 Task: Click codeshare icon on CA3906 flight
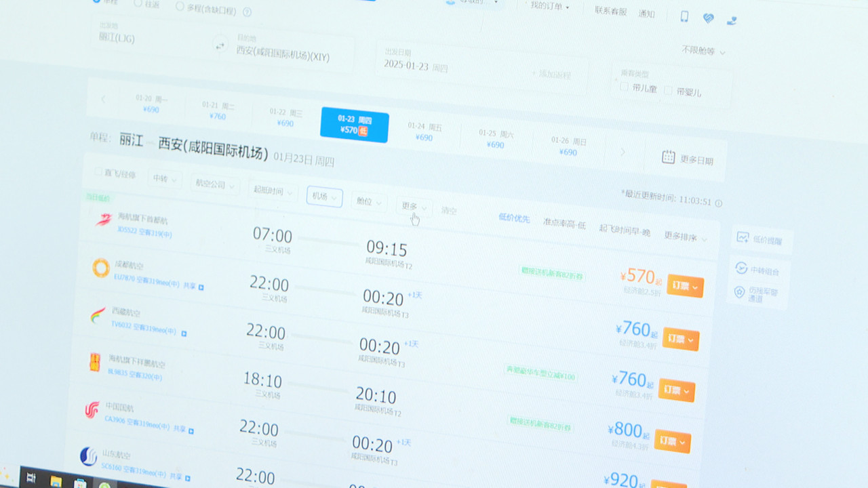coord(191,430)
